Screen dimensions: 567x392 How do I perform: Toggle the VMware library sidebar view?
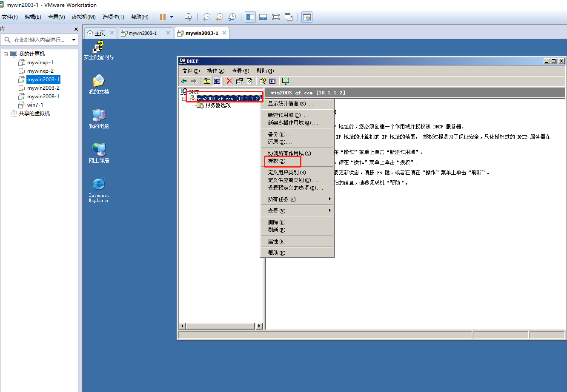click(250, 17)
